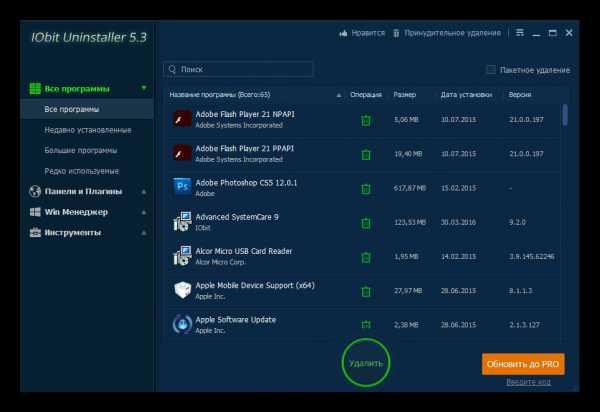
Task: Click version 9.2.0 cell
Action: (x=517, y=222)
